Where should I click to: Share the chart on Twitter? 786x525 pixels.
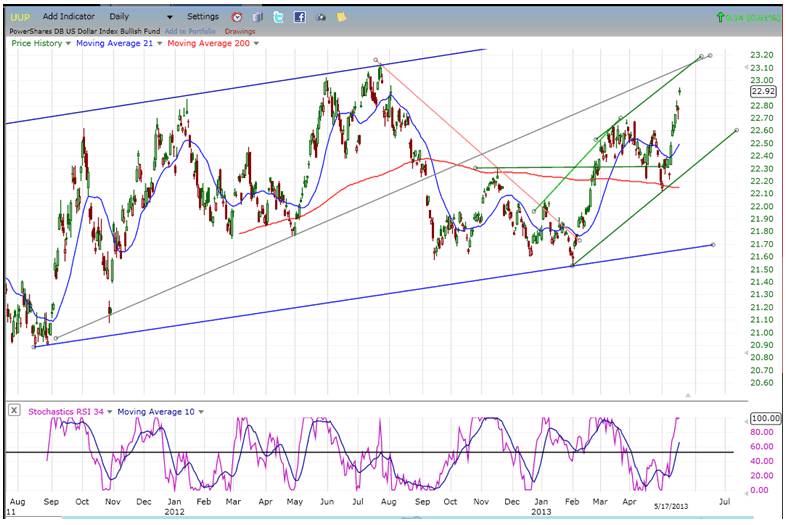click(x=278, y=17)
